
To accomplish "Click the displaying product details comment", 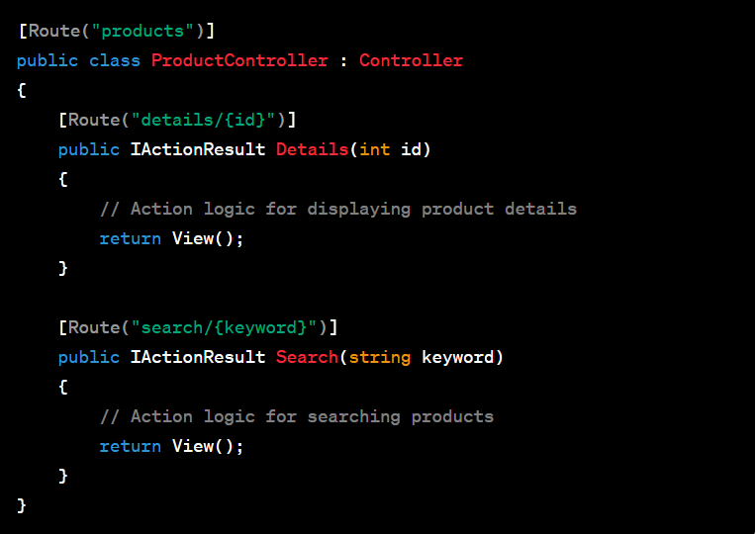I will tap(338, 209).
